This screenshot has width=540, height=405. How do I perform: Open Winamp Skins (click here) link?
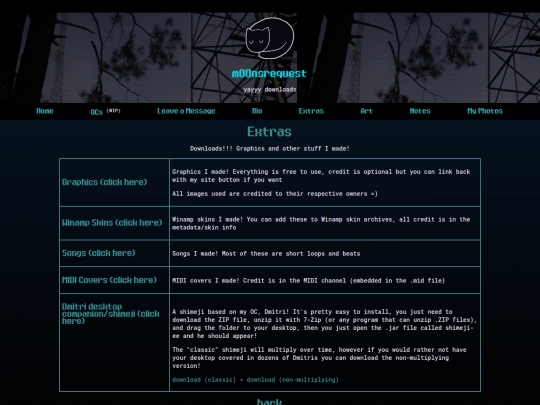(112, 223)
